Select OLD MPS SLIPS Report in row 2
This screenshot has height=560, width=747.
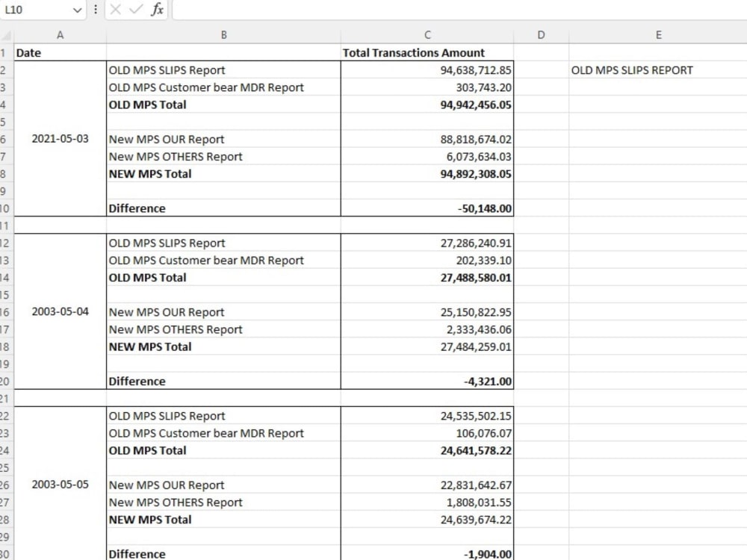point(223,70)
